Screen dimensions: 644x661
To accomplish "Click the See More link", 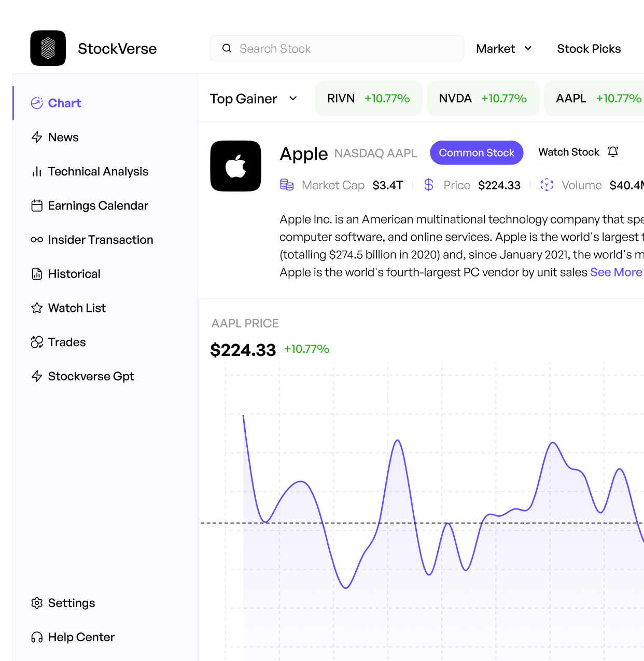I will coord(616,272).
